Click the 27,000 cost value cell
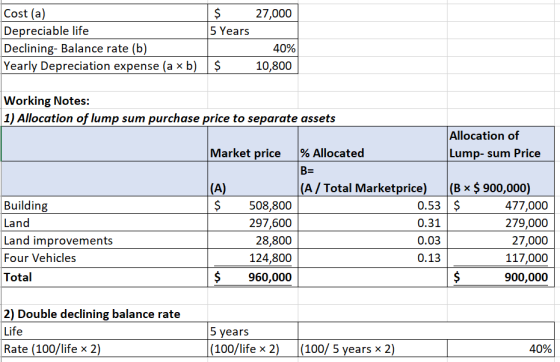 click(x=253, y=13)
